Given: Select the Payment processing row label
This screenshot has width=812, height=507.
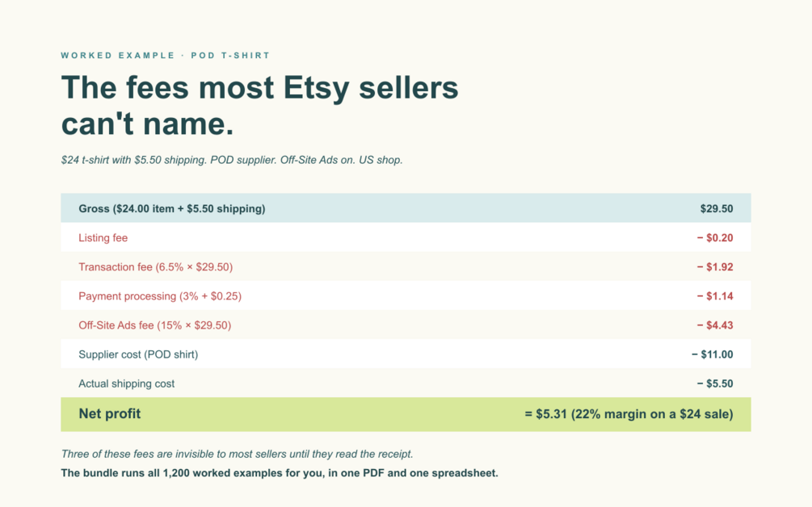Looking at the screenshot, I should point(160,296).
